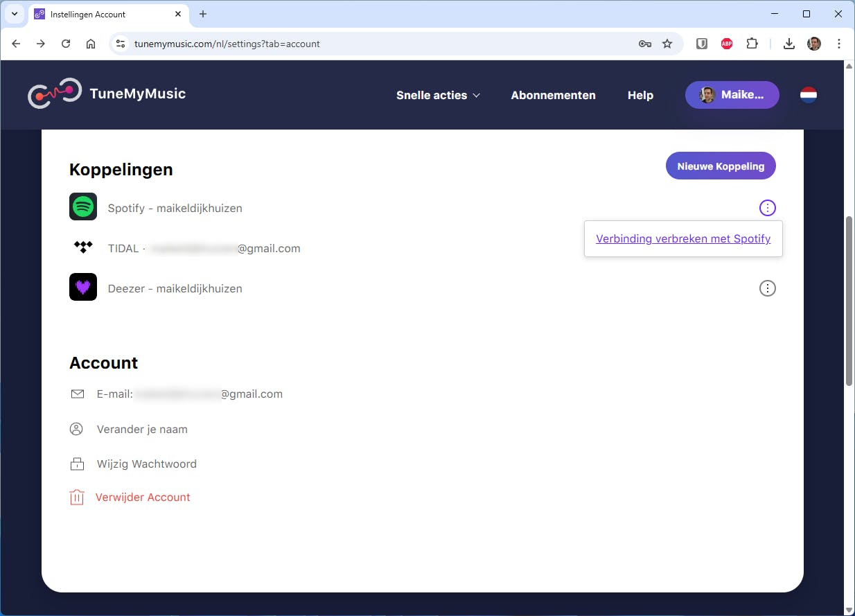Open the Maike... user account menu
The image size is (855, 616).
pyautogui.click(x=732, y=95)
